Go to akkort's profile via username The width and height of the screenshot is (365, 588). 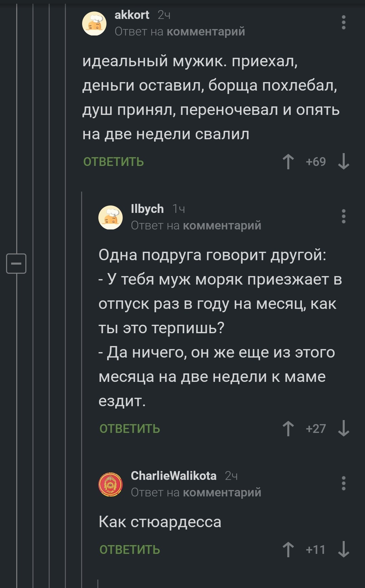point(132,15)
